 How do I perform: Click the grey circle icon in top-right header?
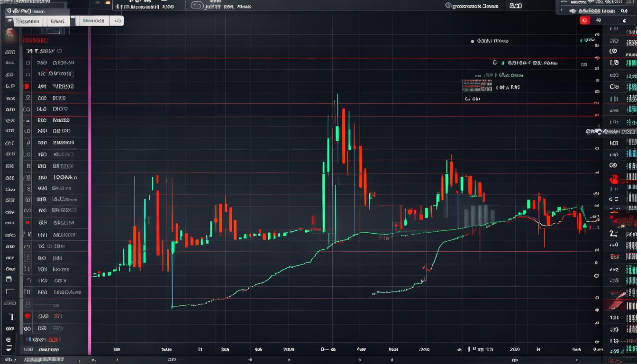448,6
